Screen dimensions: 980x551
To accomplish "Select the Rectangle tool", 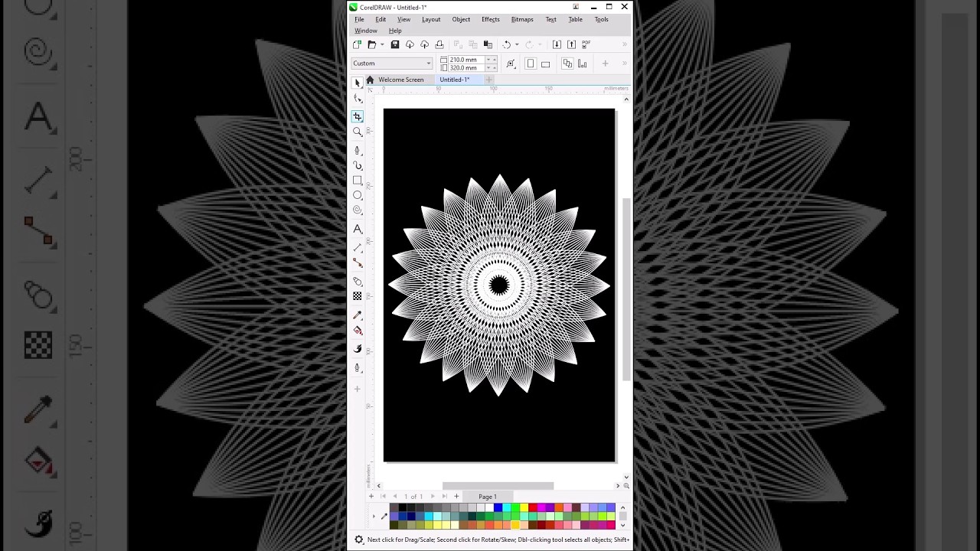I will pos(357,181).
